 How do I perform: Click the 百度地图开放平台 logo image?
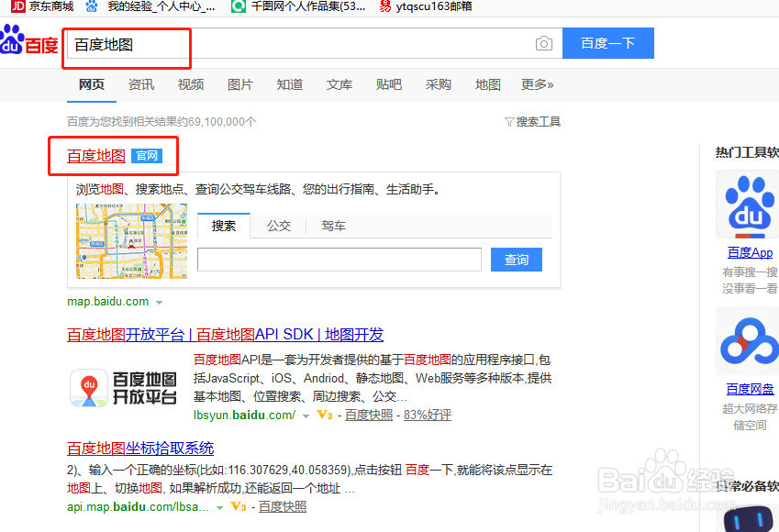(x=123, y=388)
